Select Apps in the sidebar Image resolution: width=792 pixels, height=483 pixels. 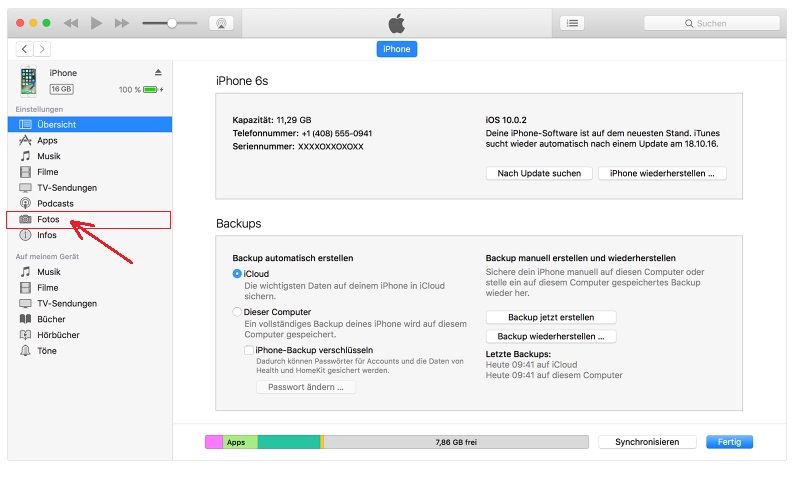coord(47,141)
